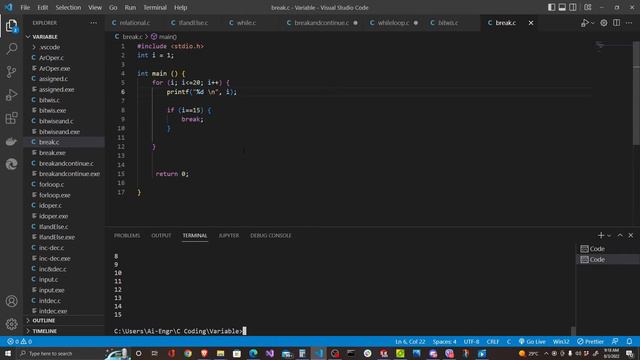Close the break.c editor tab
The height and width of the screenshot is (360, 640).
pyautogui.click(x=531, y=23)
